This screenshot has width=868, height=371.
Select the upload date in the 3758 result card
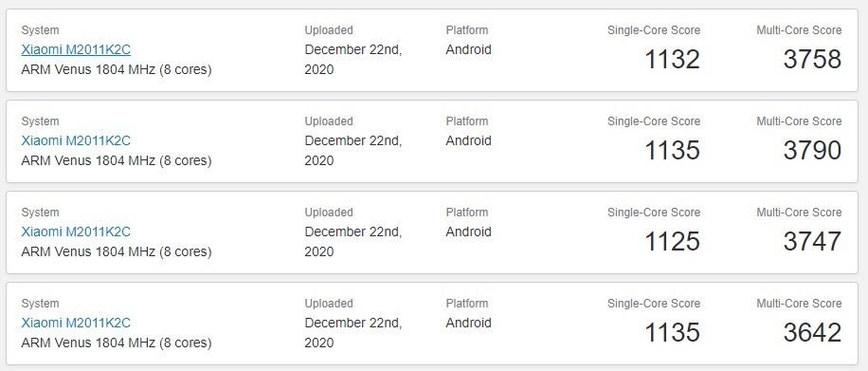tap(353, 60)
